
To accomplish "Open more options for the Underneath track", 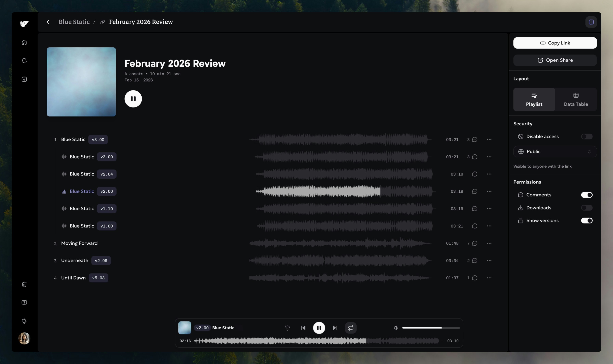I will coord(489,260).
